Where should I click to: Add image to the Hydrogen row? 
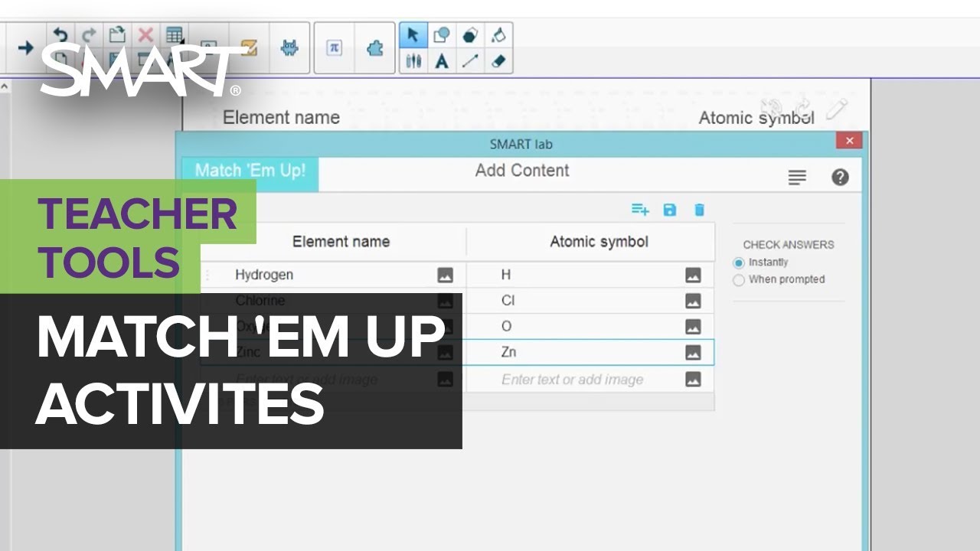coord(445,275)
